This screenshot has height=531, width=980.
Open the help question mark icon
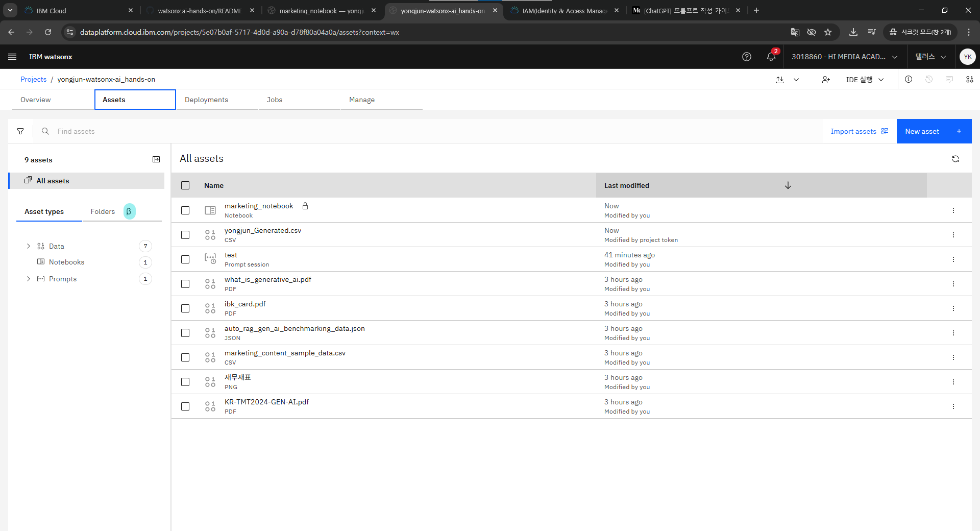click(747, 57)
